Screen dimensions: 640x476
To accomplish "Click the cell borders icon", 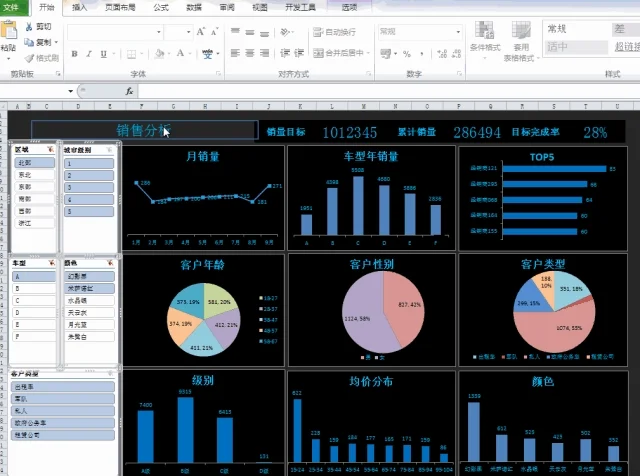I will tap(131, 54).
